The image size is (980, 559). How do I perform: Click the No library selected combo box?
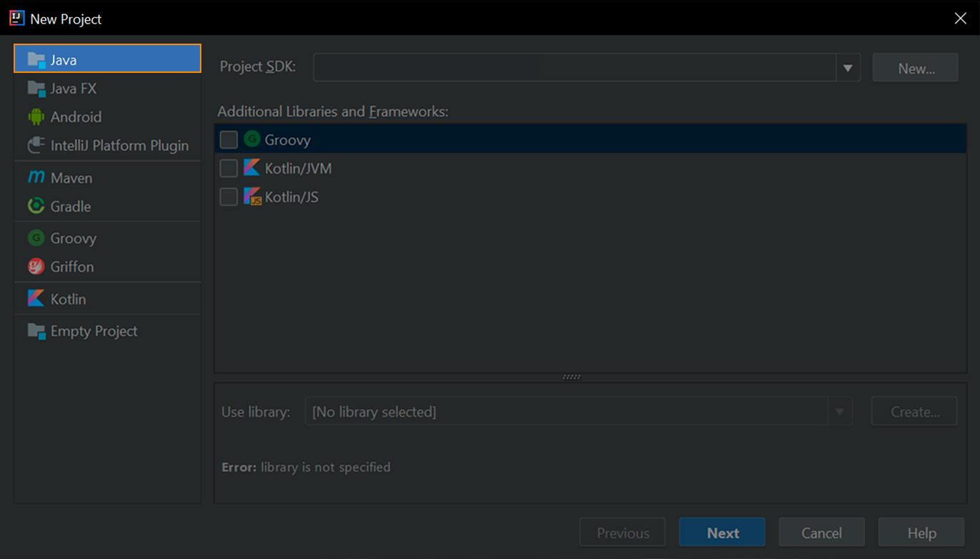(x=566, y=412)
